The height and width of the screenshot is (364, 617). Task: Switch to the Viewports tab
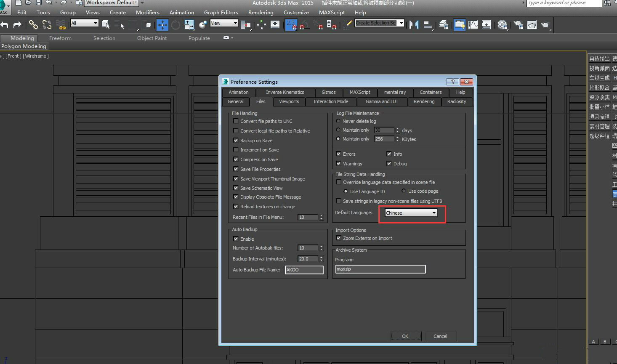289,101
